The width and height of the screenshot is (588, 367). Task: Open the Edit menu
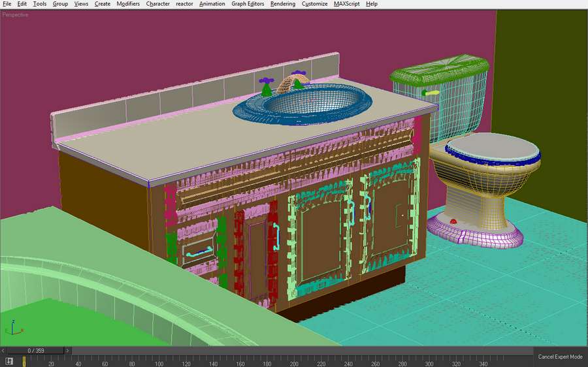[22, 4]
